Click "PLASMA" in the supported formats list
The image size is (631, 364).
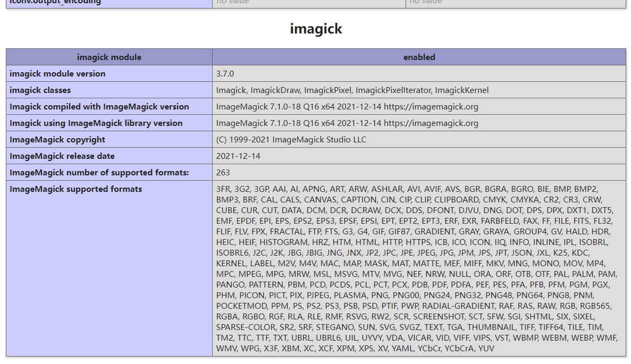[350, 295]
